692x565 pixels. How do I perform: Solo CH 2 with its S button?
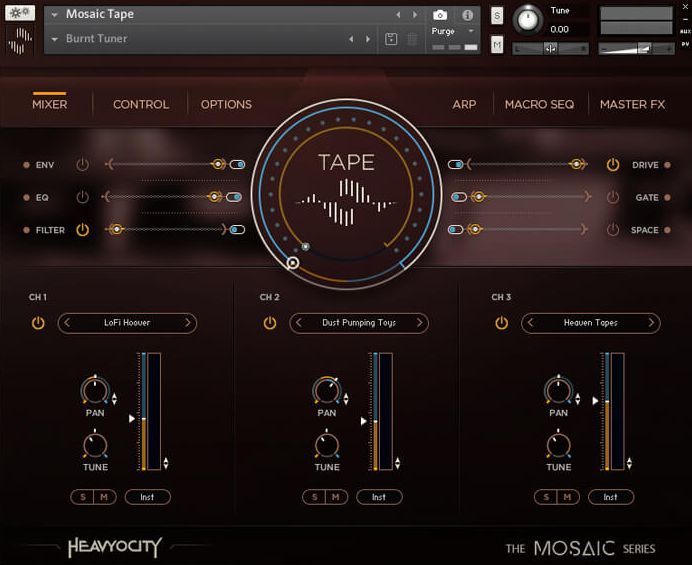[x=314, y=497]
